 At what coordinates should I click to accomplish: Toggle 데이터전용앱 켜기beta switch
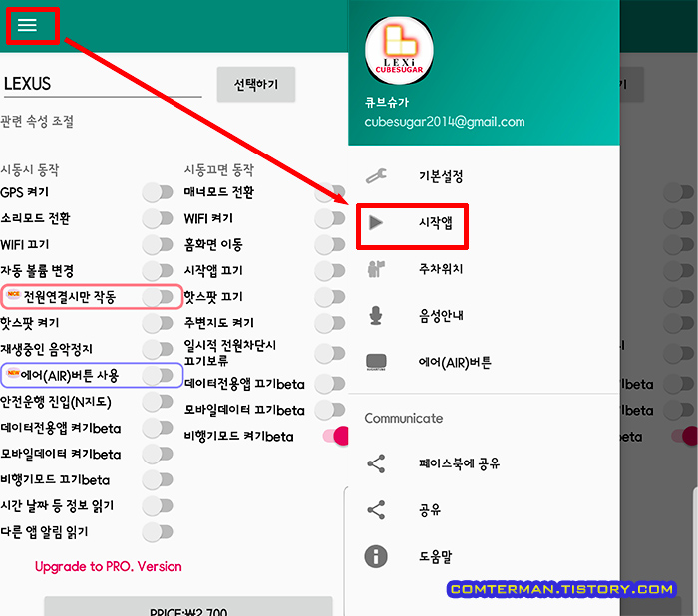(158, 428)
